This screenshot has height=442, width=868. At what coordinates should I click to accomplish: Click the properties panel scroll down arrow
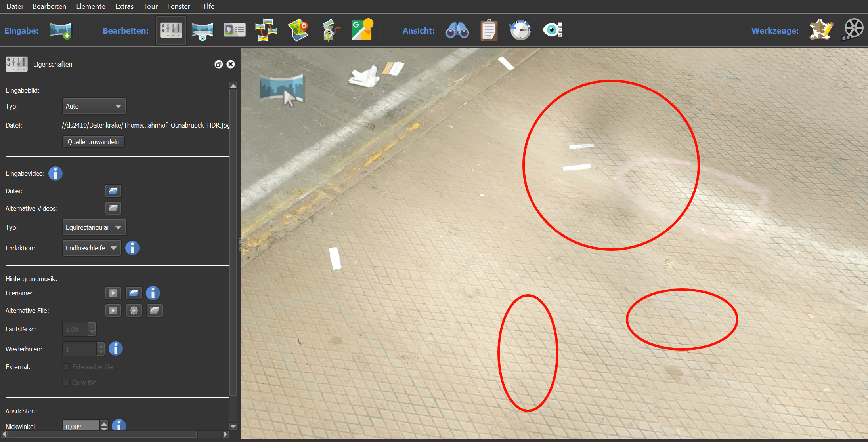coord(233,426)
